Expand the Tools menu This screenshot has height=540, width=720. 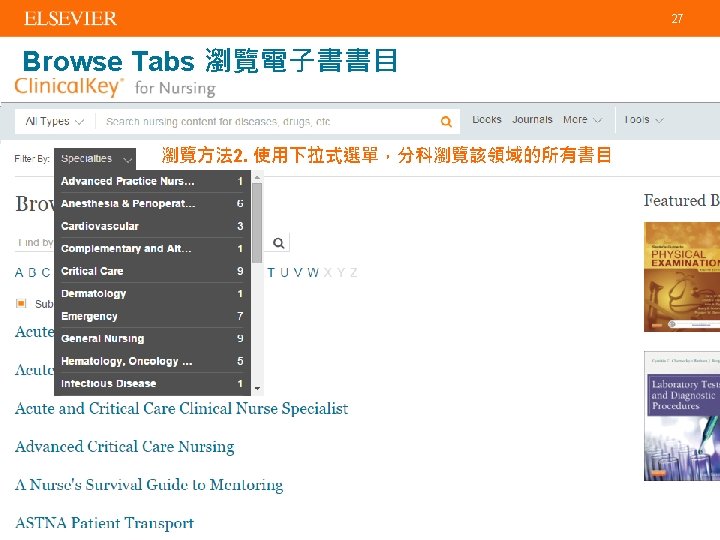[643, 119]
